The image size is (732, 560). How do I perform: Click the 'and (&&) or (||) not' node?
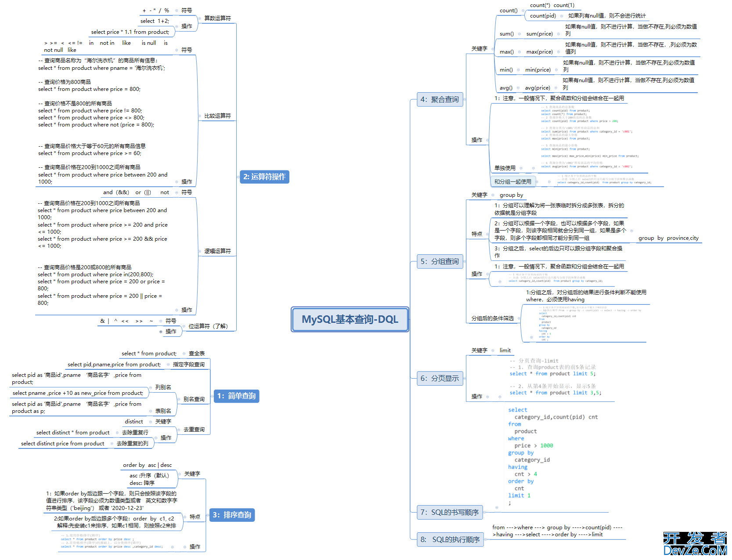136,192
